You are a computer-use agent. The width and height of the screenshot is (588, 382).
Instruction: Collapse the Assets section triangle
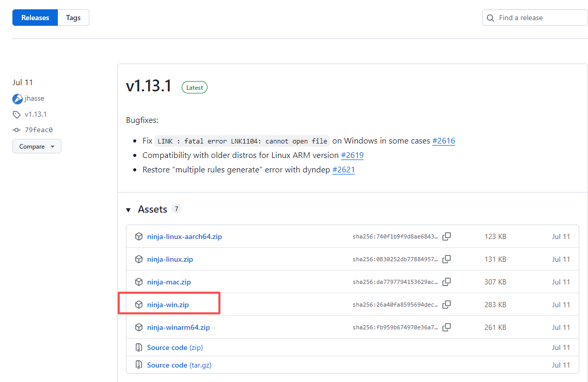point(128,210)
